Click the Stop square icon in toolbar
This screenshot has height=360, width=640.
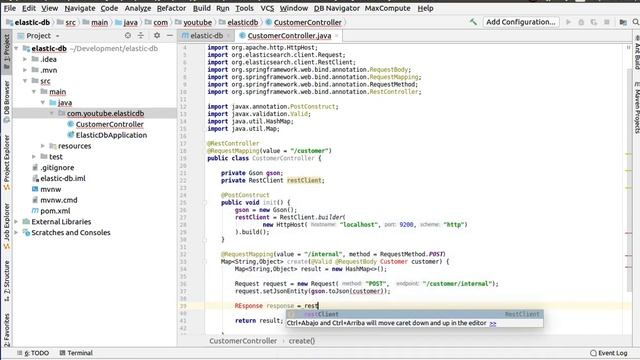coord(607,22)
